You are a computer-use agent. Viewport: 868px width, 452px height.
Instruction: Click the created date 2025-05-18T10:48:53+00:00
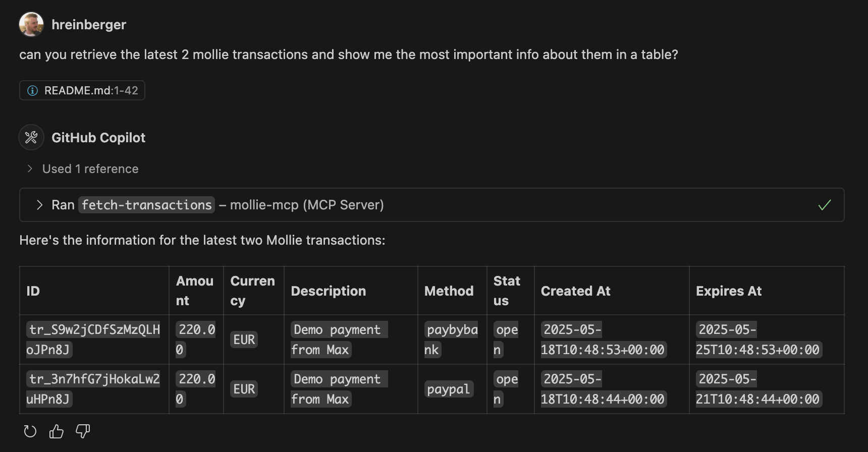tap(604, 340)
